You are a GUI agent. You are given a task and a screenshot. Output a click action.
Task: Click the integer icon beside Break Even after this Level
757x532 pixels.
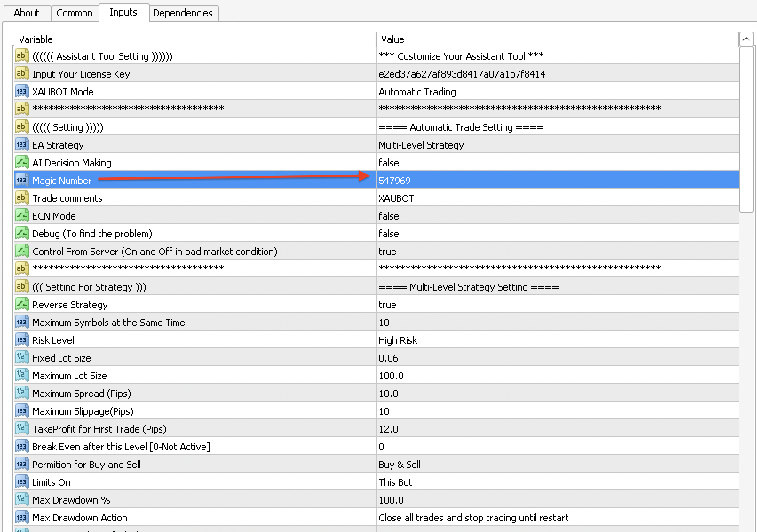point(22,446)
